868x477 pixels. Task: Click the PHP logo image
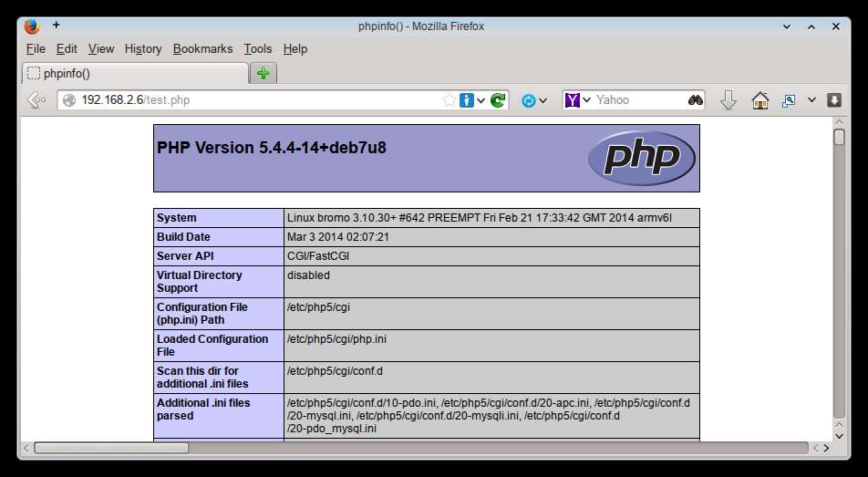[x=641, y=158]
